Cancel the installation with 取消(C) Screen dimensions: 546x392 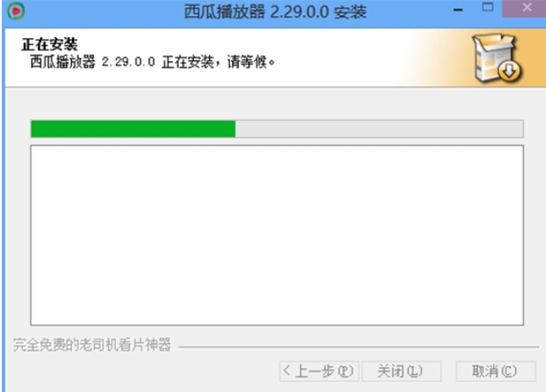(x=495, y=371)
